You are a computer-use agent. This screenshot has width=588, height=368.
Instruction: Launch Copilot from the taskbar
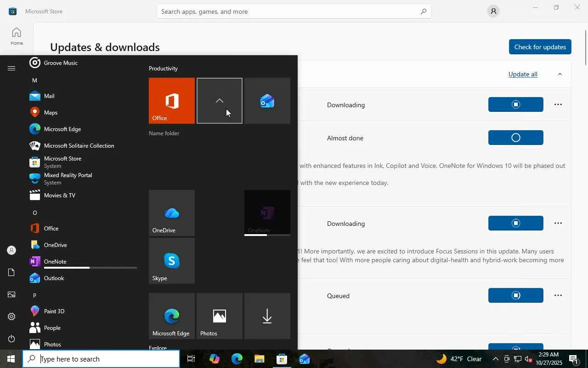pyautogui.click(x=214, y=359)
